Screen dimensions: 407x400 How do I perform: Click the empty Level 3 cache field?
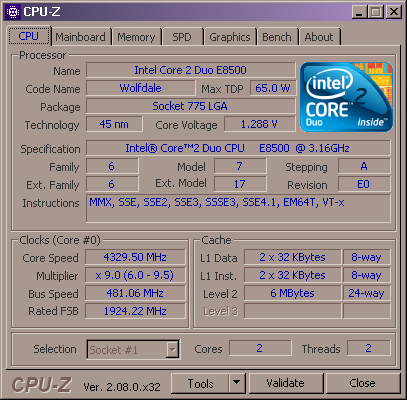point(293,311)
